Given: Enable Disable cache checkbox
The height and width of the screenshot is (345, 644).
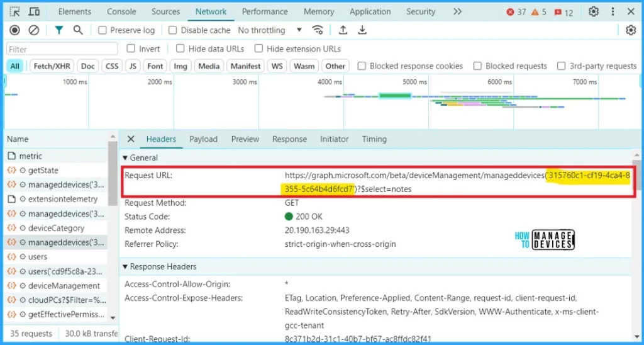Looking at the screenshot, I should [x=173, y=30].
